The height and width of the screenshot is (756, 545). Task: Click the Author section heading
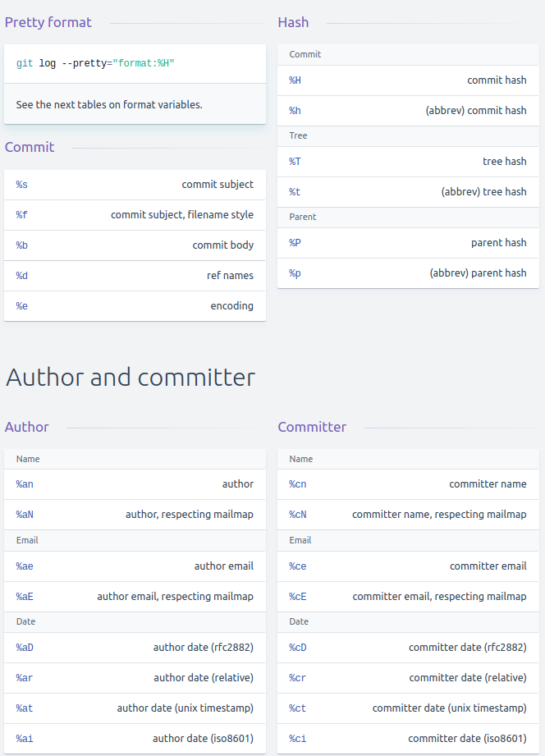tap(27, 427)
